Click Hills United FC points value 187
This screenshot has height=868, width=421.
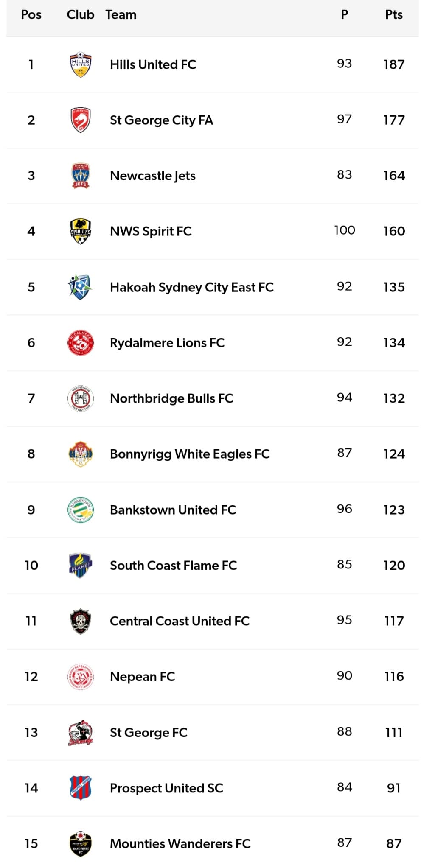[393, 64]
